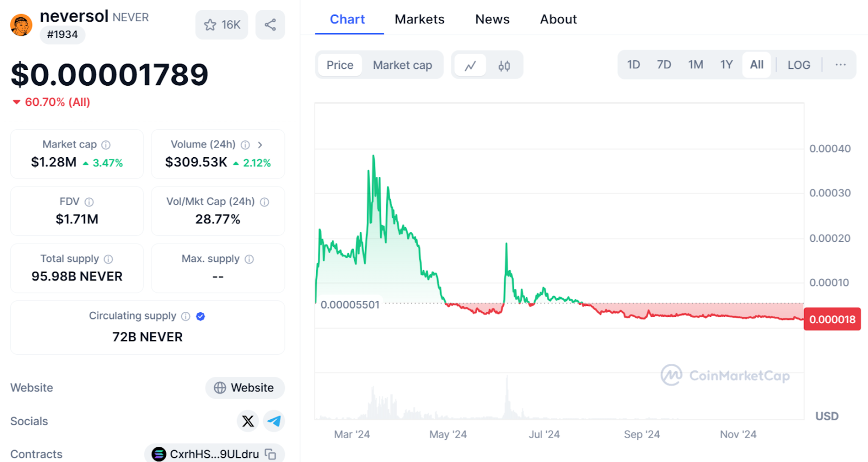Copy the contract address icon
The height and width of the screenshot is (462, 868).
pyautogui.click(x=271, y=454)
